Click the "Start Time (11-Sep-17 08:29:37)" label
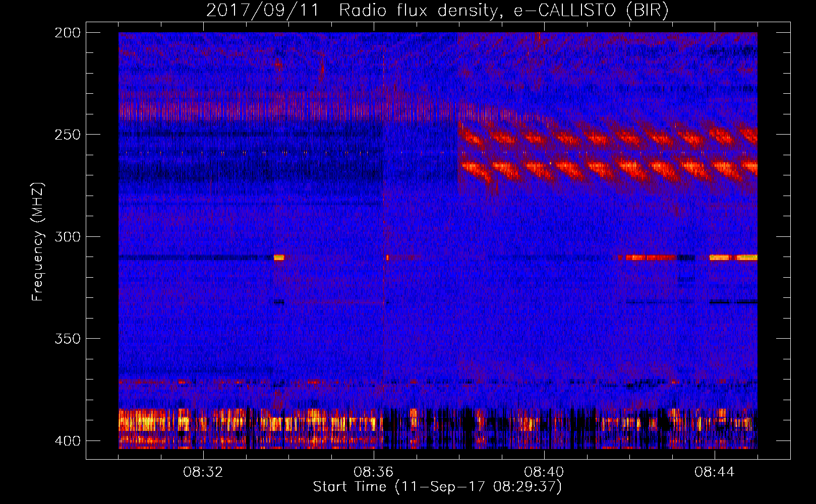This screenshot has height=504, width=816. pos(437,487)
